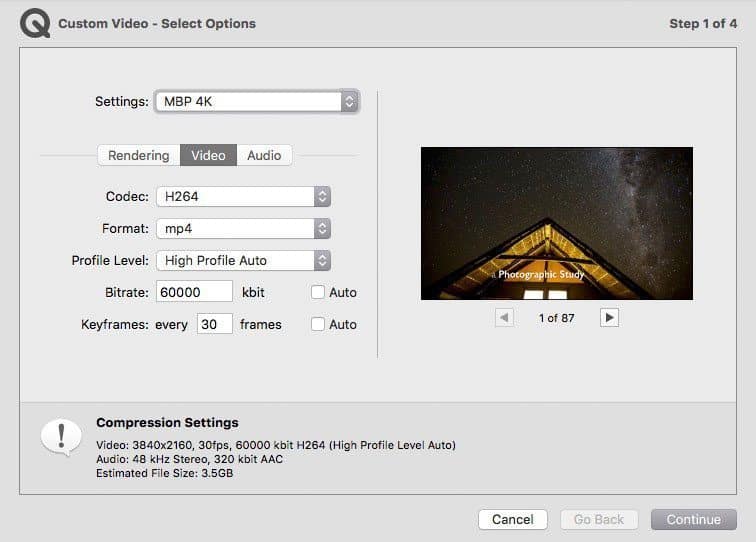Click the starry night preview thumbnail
The width and height of the screenshot is (756, 542).
[x=556, y=223]
